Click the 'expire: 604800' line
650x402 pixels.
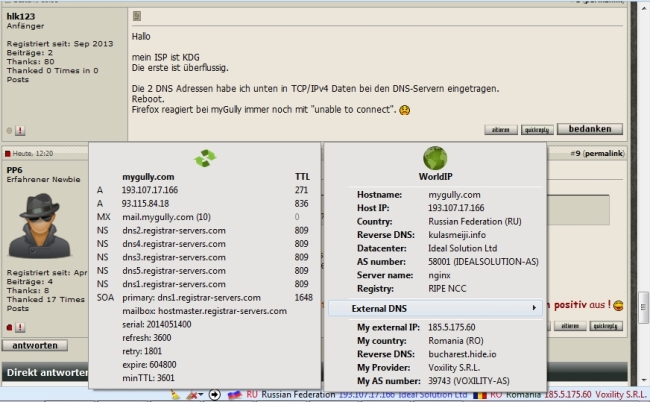[149, 364]
